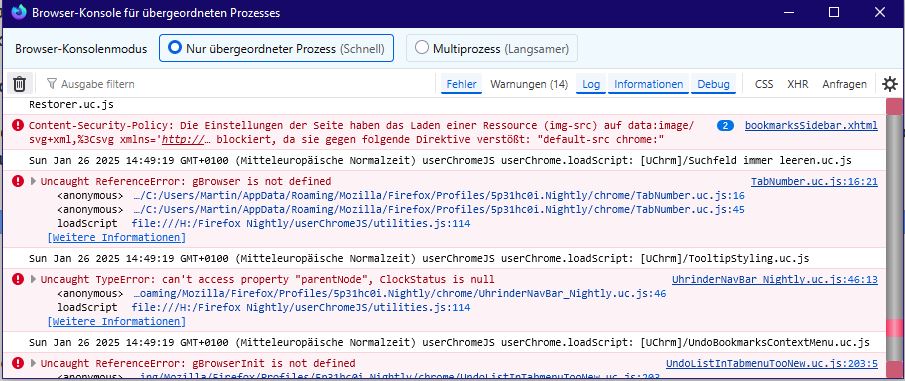Screen dimensions: 905x381
Task: Collapse gBrowserInit is not defined error arrow
Action: point(33,364)
